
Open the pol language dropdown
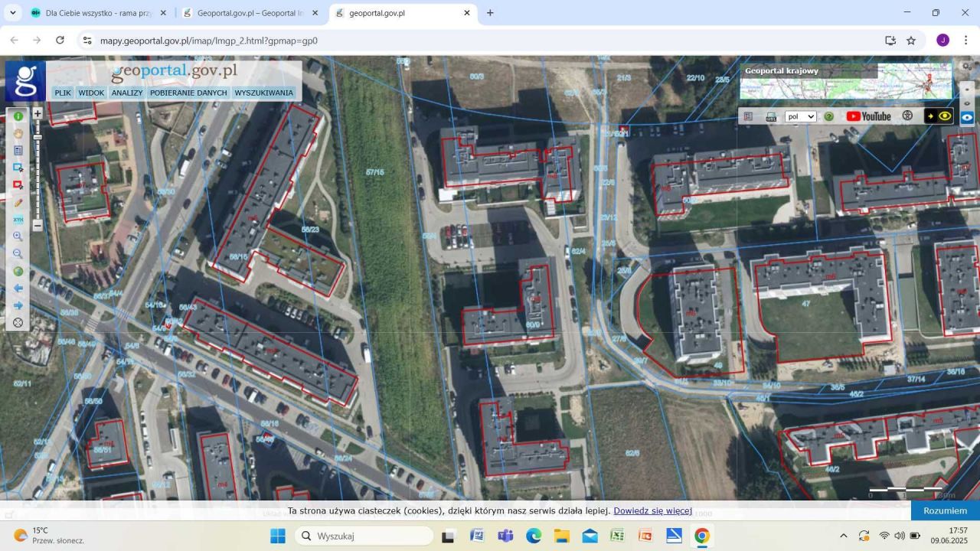[801, 116]
